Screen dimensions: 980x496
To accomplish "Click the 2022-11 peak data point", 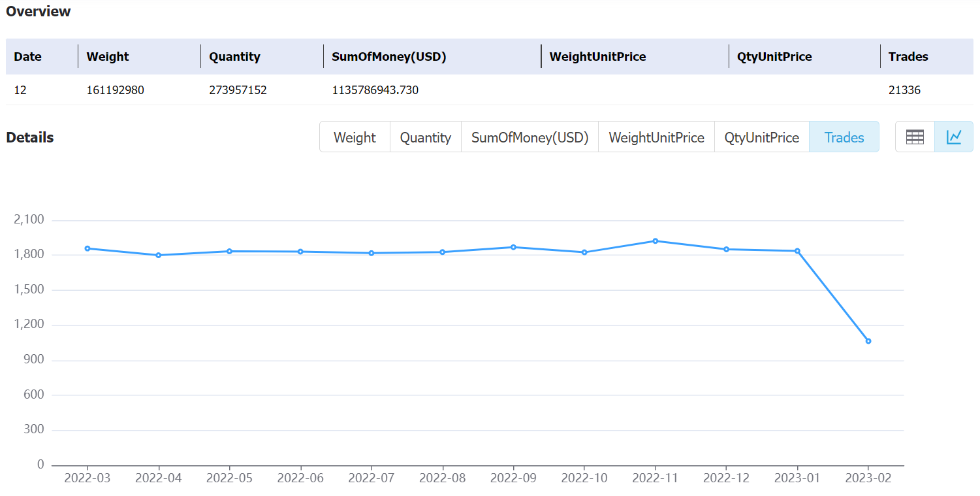I will [x=656, y=241].
